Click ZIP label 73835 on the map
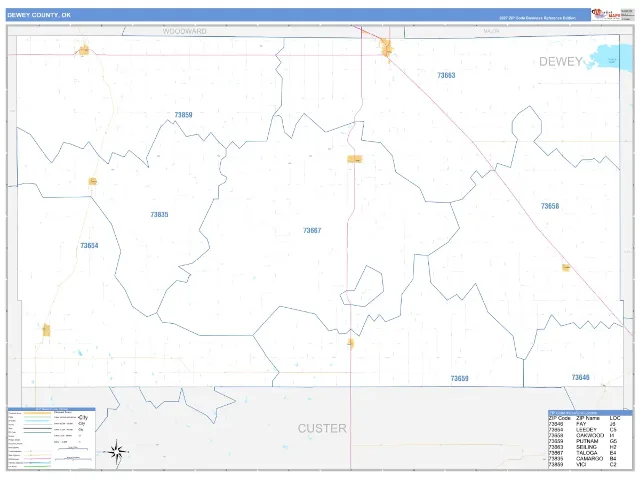The width and height of the screenshot is (640, 480). tap(159, 215)
